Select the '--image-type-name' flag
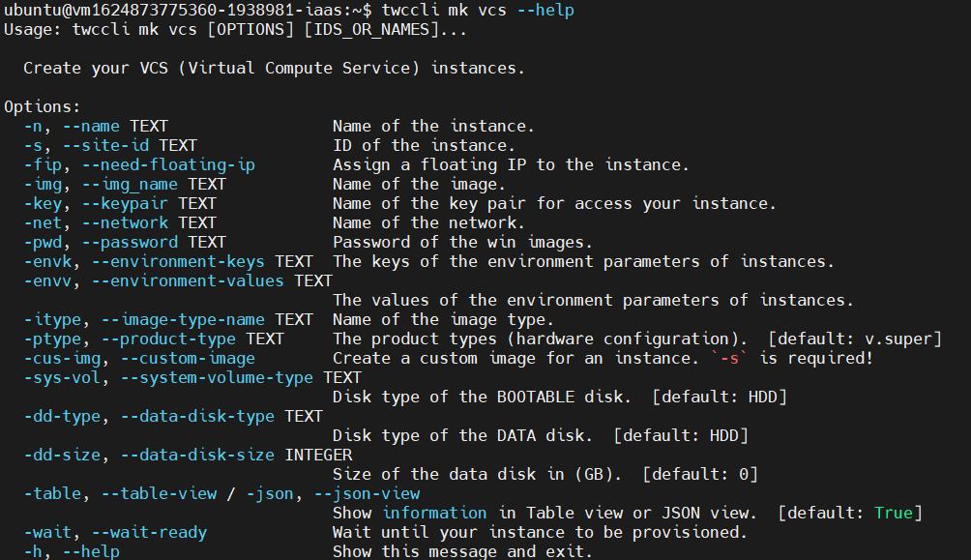 point(183,319)
